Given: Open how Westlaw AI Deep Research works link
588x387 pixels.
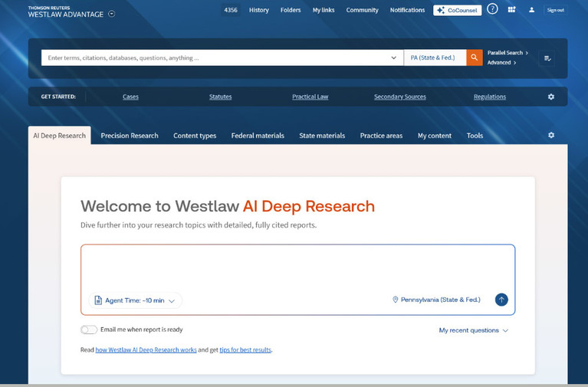Looking at the screenshot, I should [146, 349].
